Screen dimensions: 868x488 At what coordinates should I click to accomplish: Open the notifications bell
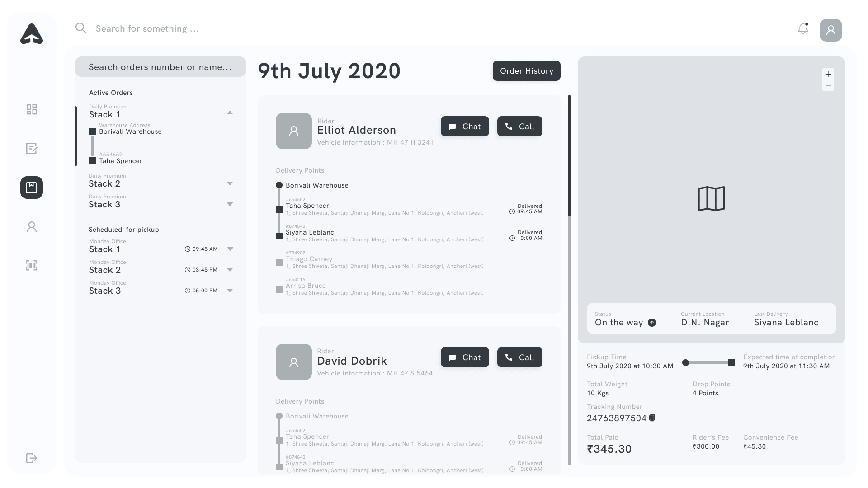click(x=803, y=29)
